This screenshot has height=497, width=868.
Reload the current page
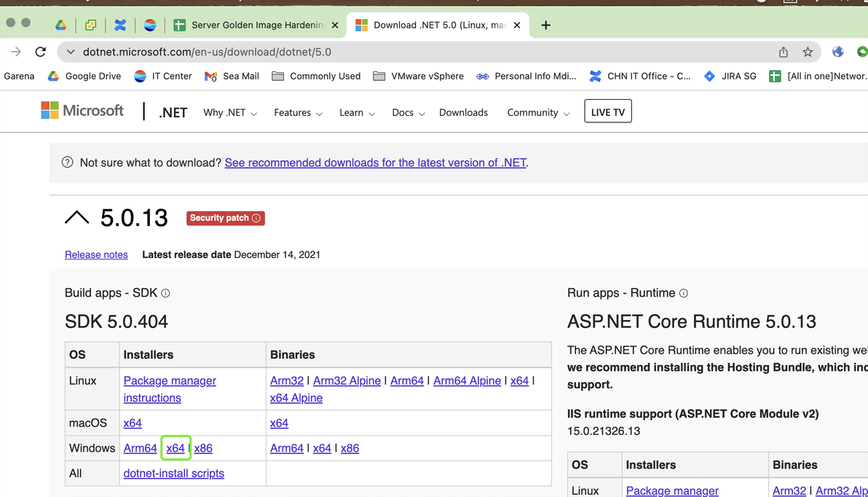40,52
